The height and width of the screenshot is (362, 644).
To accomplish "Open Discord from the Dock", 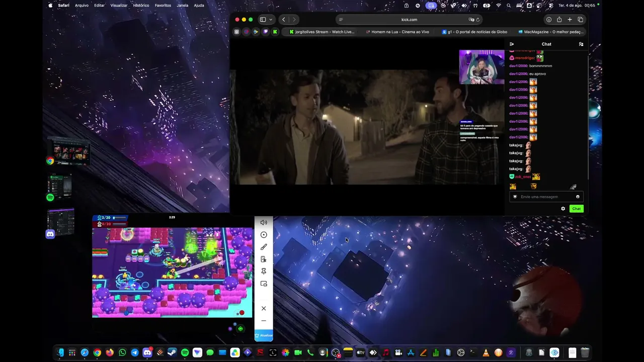I will click(x=147, y=352).
